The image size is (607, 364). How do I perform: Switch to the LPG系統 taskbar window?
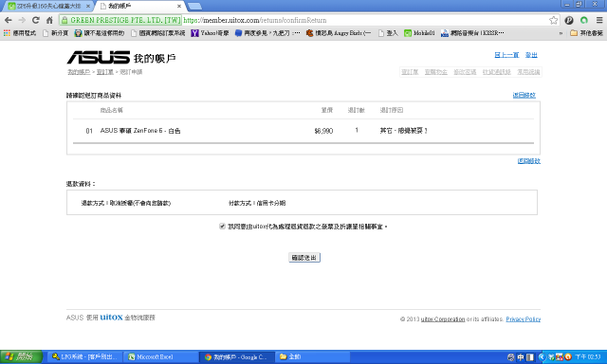pos(84,356)
